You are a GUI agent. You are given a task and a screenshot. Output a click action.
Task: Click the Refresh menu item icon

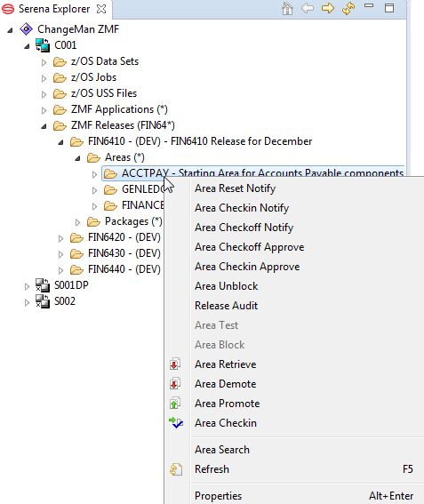point(176,469)
